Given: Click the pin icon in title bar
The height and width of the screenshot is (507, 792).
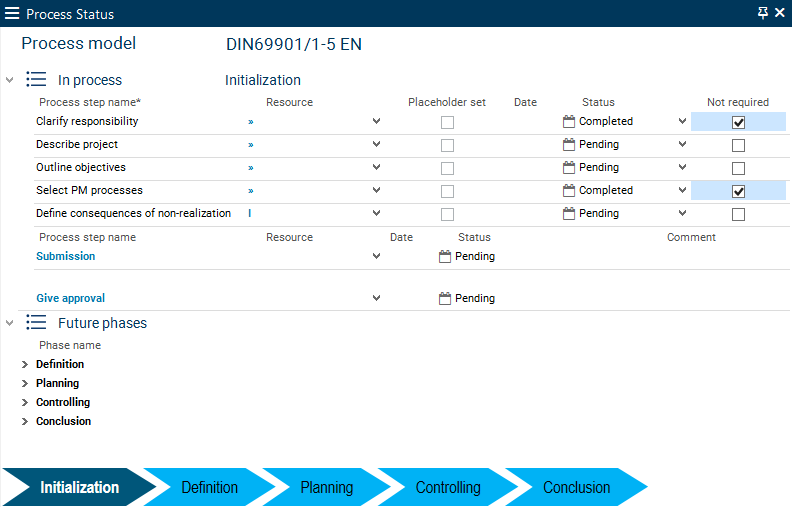Looking at the screenshot, I should point(763,13).
